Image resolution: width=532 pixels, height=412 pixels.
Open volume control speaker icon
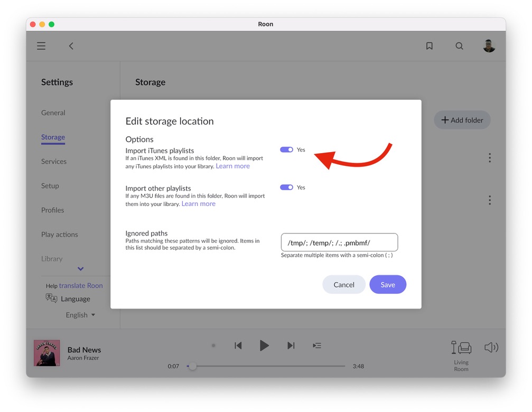click(491, 347)
